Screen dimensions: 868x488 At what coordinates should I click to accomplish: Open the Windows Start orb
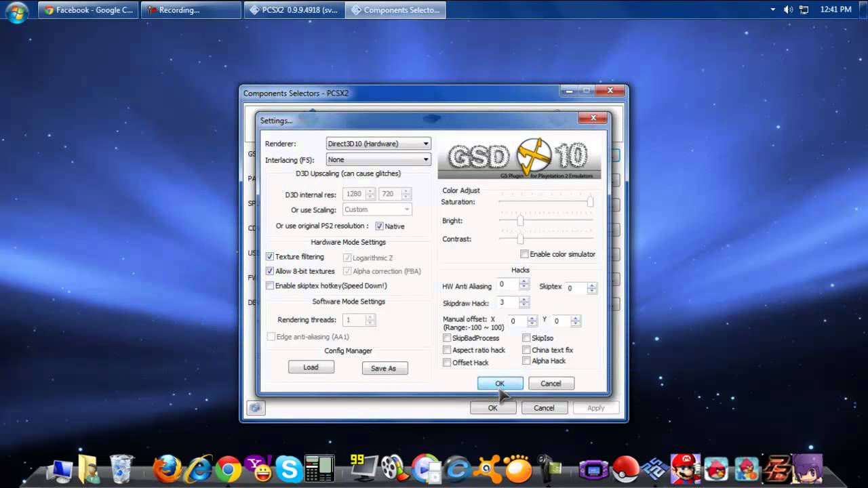pyautogui.click(x=17, y=12)
